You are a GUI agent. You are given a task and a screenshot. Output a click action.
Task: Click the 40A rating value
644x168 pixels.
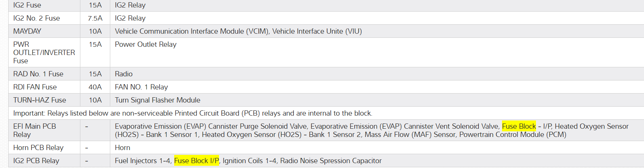[95, 87]
